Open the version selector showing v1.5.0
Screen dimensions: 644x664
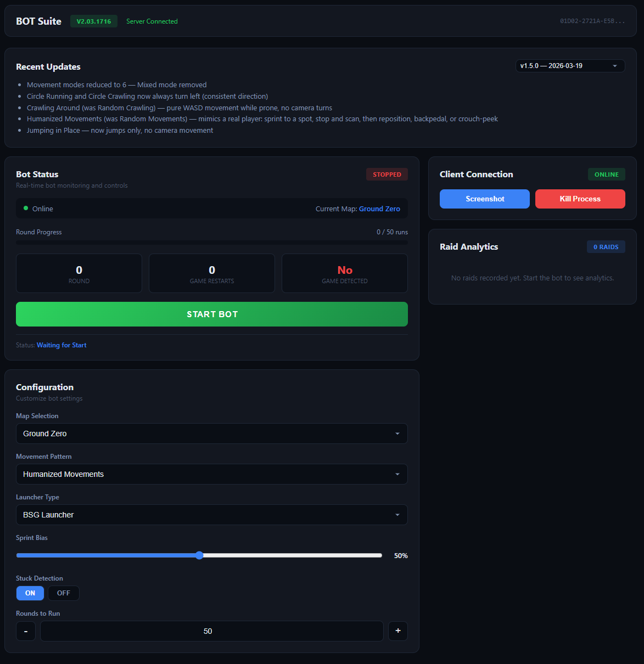tap(570, 66)
